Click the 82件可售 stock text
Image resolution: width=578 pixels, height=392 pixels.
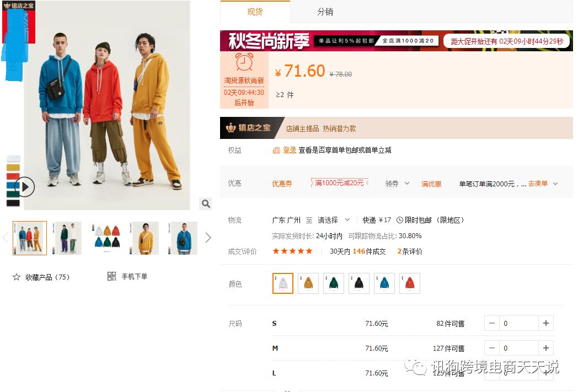[x=450, y=324]
